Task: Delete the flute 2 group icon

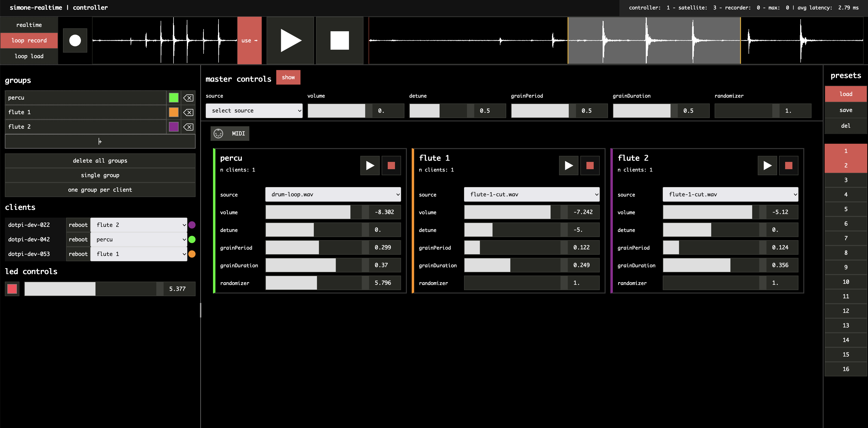Action: [x=188, y=127]
